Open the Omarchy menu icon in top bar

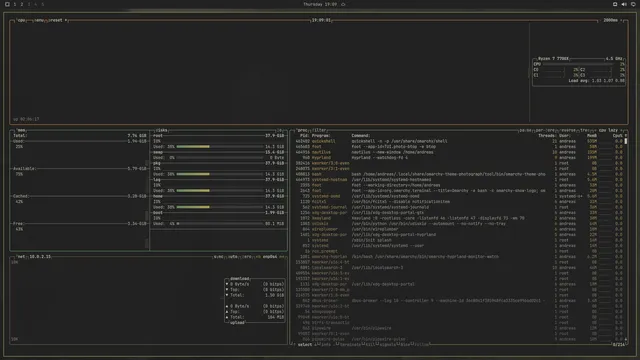coord(7,4)
